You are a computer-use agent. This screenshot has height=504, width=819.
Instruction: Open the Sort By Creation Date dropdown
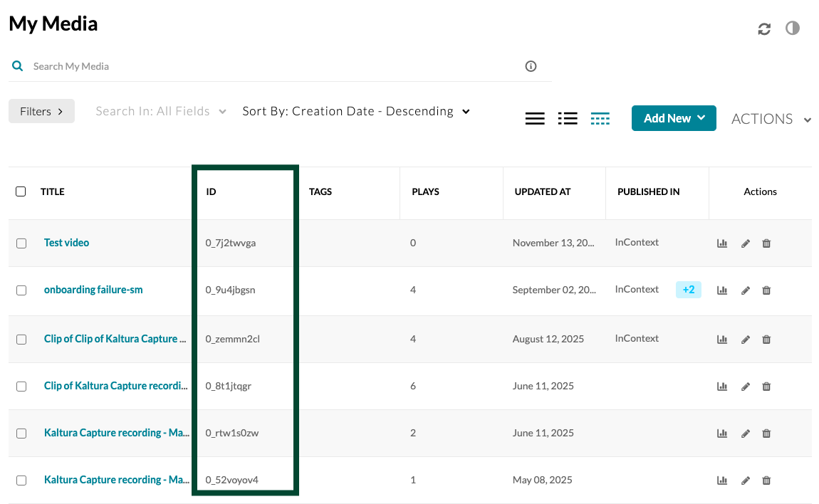(355, 111)
